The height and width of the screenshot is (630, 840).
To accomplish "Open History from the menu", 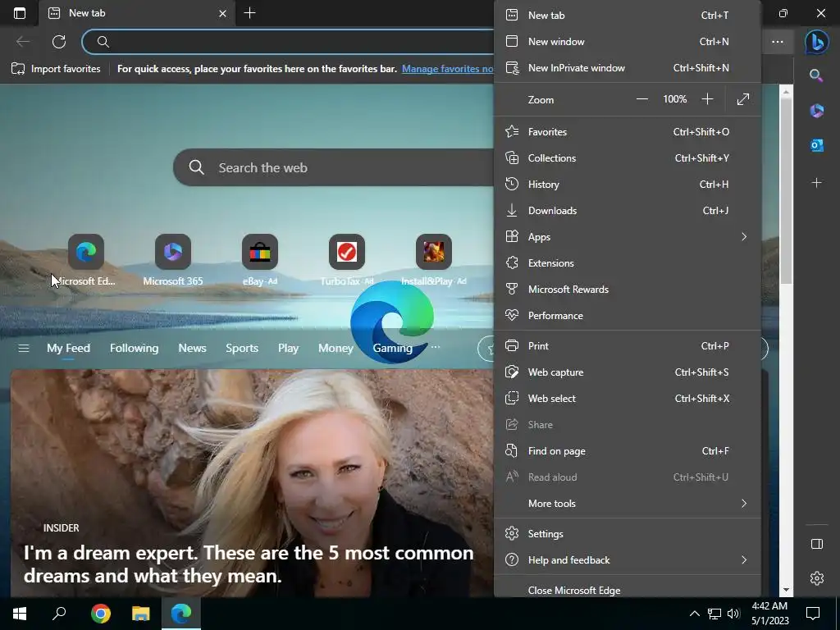I will click(628, 185).
